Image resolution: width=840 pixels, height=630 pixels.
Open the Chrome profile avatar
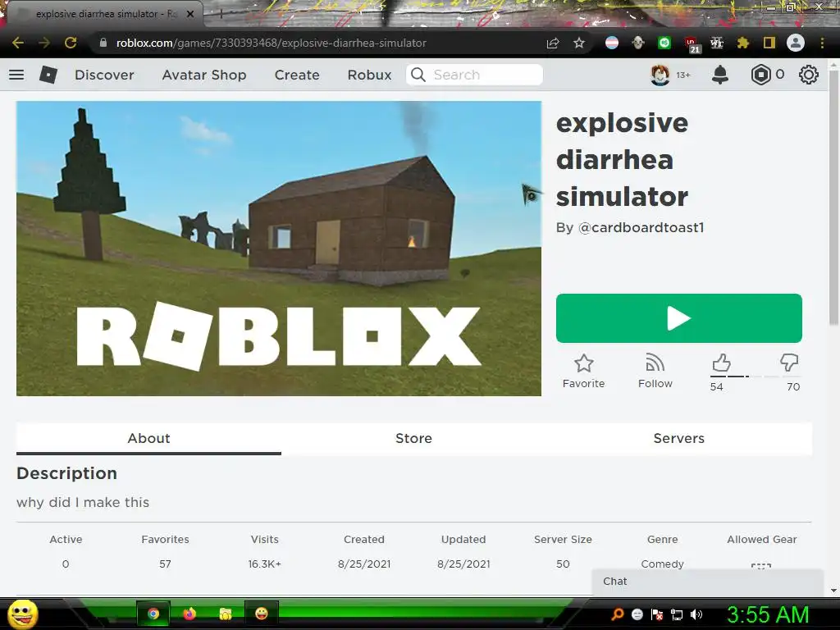point(796,43)
